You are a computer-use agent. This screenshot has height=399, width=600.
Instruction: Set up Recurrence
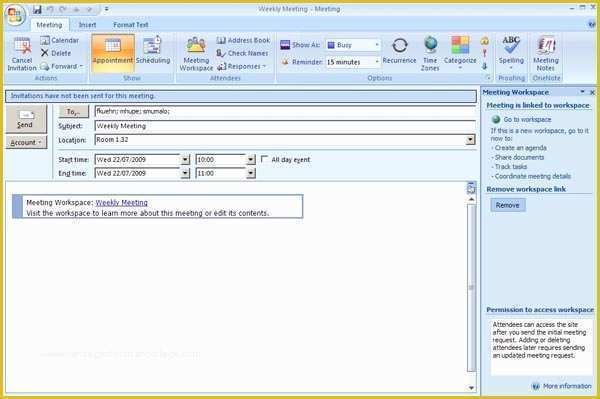click(x=399, y=50)
